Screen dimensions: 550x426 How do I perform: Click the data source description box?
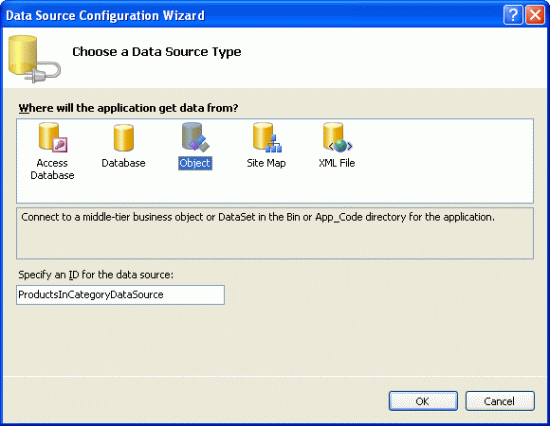(275, 233)
